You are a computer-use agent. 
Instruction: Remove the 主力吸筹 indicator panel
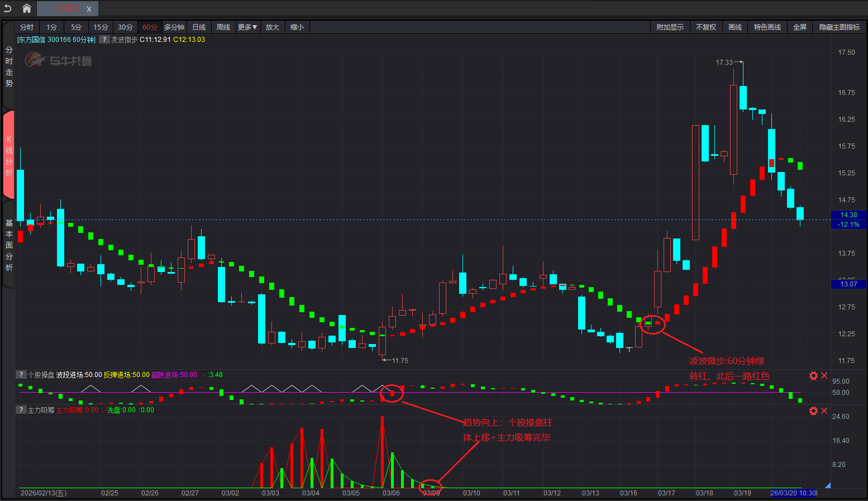tap(824, 411)
